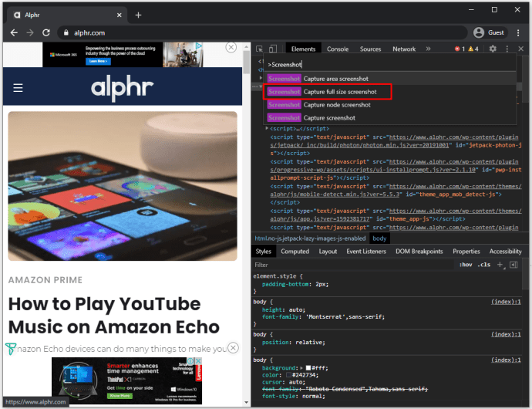Open the photon.min.js script link
The width and height of the screenshot is (532, 409).
[x=394, y=141]
